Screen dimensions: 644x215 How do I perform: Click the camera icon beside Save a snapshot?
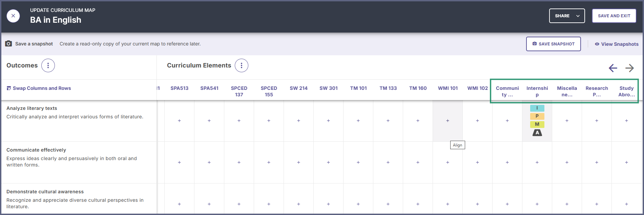(x=9, y=44)
